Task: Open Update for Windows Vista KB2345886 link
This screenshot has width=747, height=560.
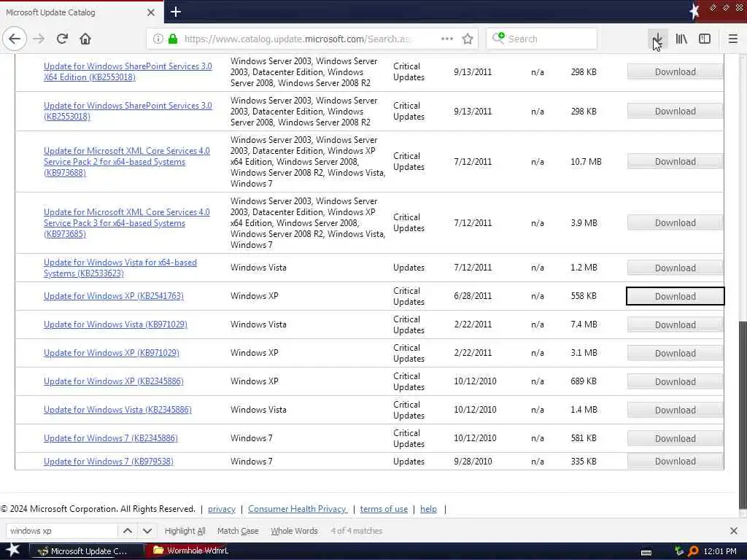Action: [117, 410]
